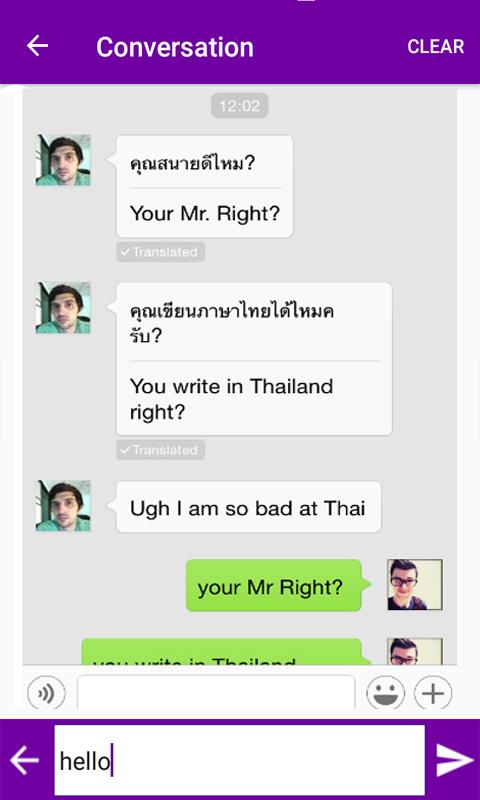Toggle Translated label under 'Your Mr. Right?'
Viewport: 480px width, 800px height.
click(x=161, y=252)
